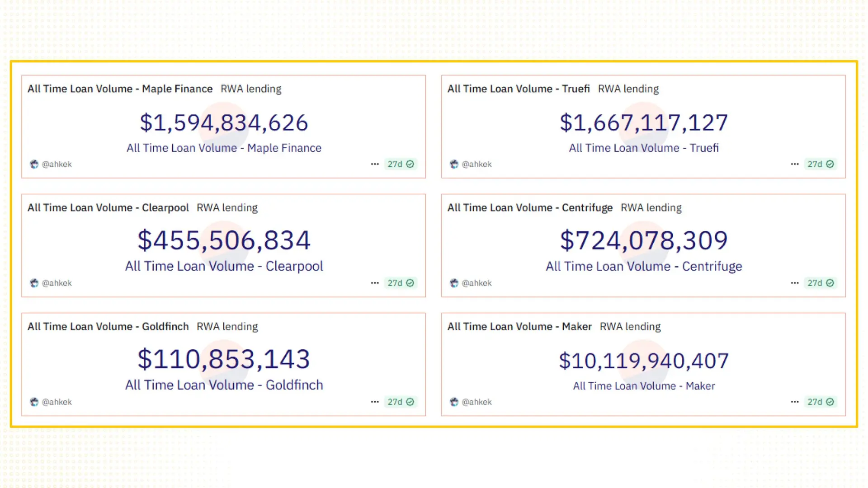
Task: Open @ahkek profile on Centrifuge card
Action: click(476, 283)
